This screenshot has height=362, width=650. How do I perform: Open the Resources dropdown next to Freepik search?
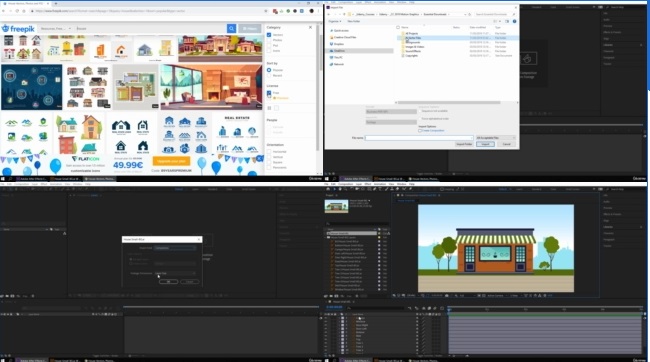point(56,29)
